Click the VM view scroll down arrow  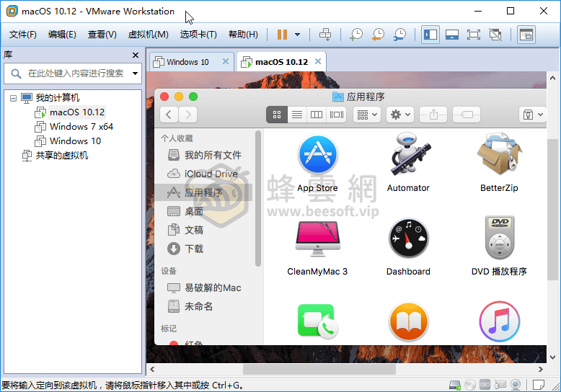point(552,357)
